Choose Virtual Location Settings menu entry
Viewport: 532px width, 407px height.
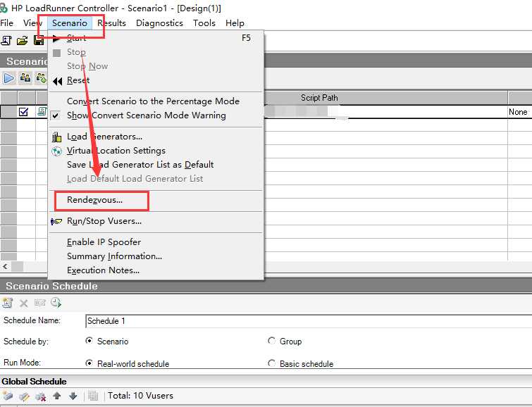pyautogui.click(x=156, y=151)
